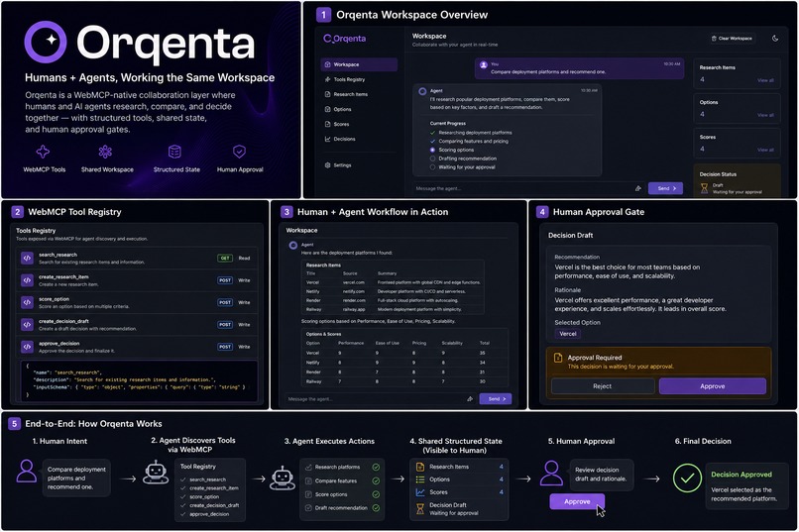Click the person icon under 1. Human Intent
This screenshot has width=799, height=532.
27,472
